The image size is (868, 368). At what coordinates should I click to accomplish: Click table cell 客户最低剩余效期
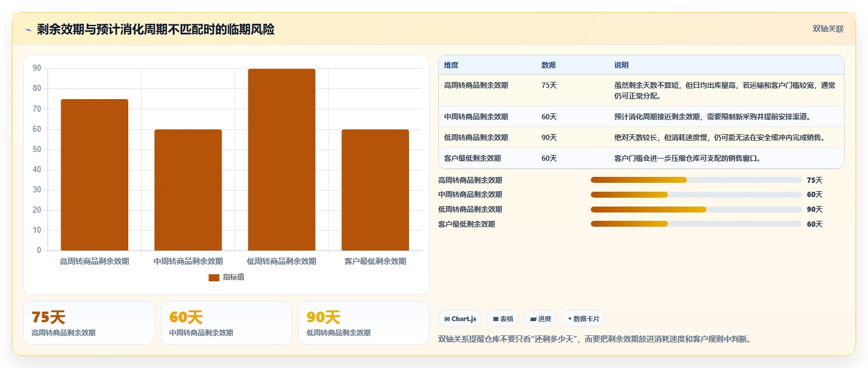[473, 158]
